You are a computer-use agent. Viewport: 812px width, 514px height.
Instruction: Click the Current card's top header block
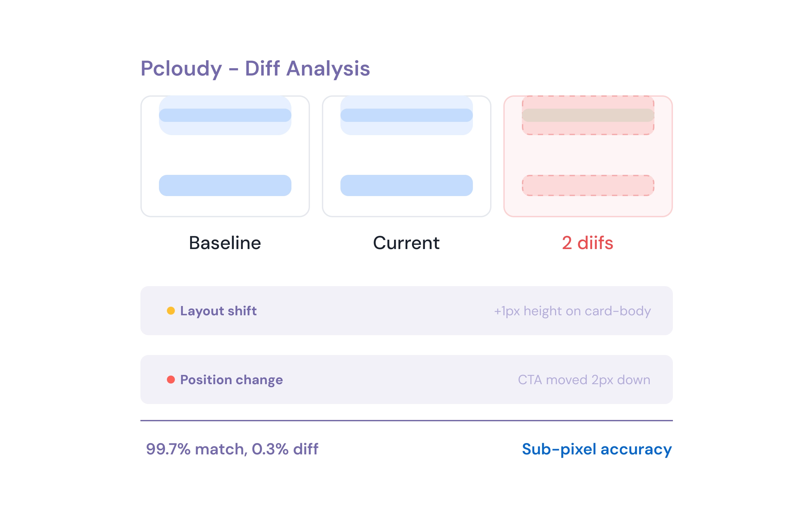(x=407, y=115)
